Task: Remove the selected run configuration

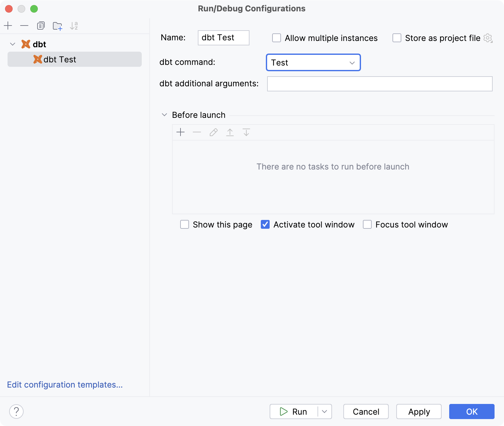Action: (24, 26)
